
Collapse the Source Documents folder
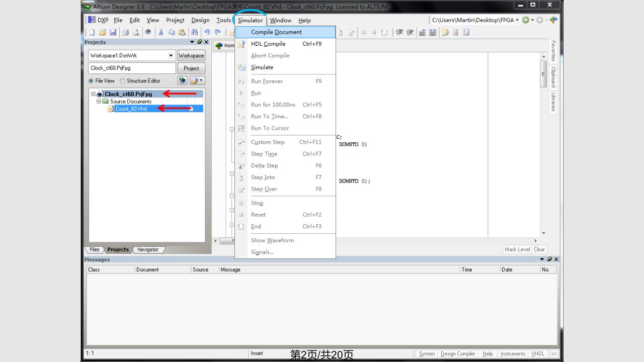click(x=99, y=101)
